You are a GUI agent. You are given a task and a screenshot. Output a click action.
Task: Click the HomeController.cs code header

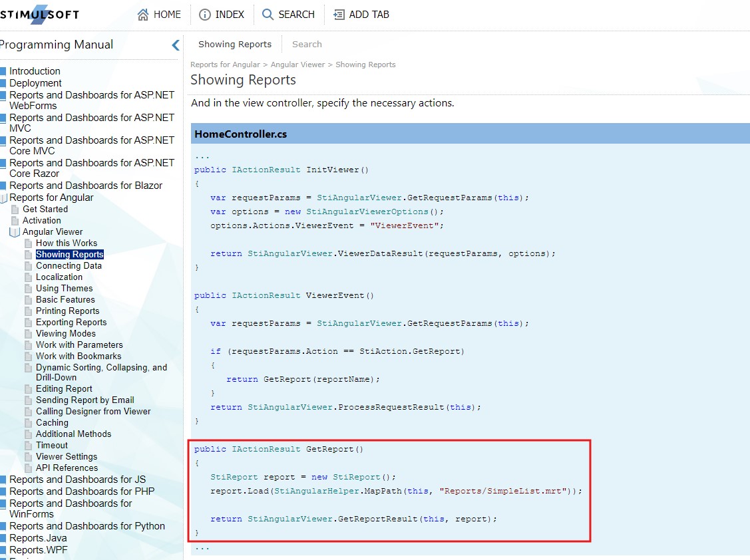pos(470,134)
